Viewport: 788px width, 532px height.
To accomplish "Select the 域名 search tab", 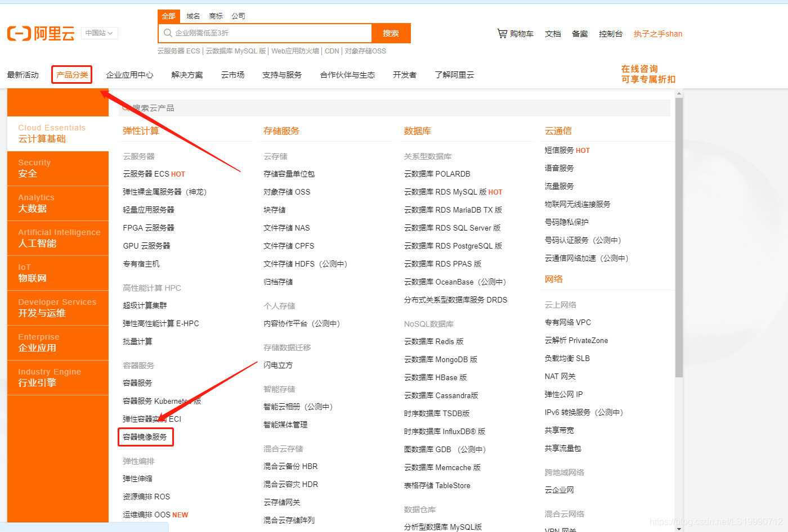I will (193, 16).
